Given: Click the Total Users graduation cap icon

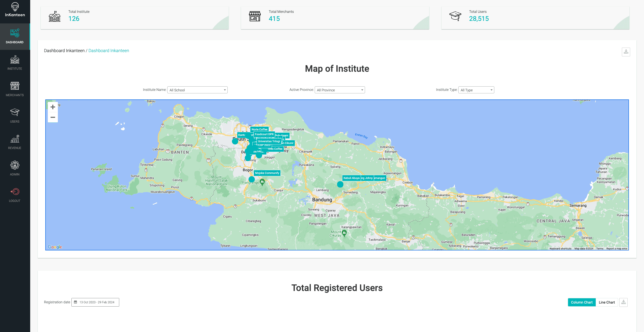Looking at the screenshot, I should click(x=455, y=16).
